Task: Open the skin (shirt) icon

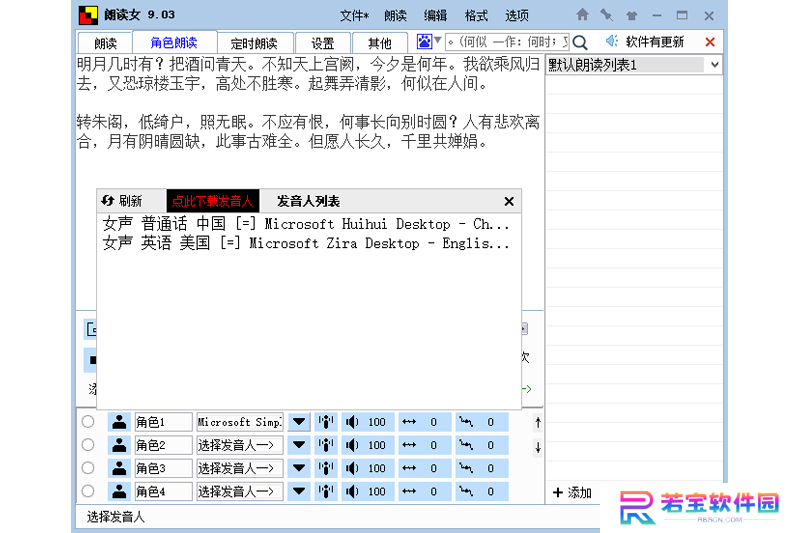Action: click(x=632, y=15)
